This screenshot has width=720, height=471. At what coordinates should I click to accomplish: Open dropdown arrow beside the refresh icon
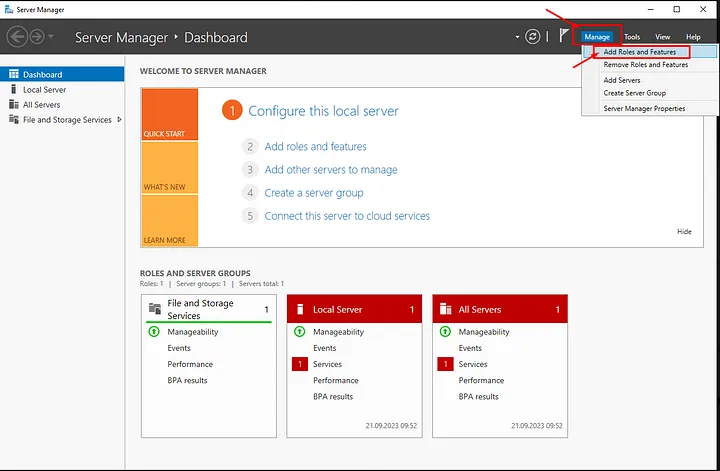coord(518,37)
